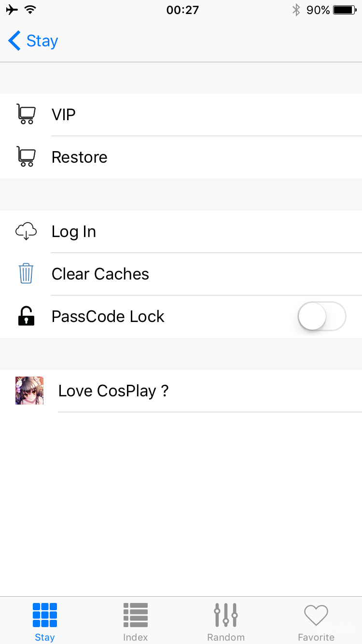This screenshot has height=644, width=362.
Task: Open the Favorite heart tab
Action: point(316,622)
